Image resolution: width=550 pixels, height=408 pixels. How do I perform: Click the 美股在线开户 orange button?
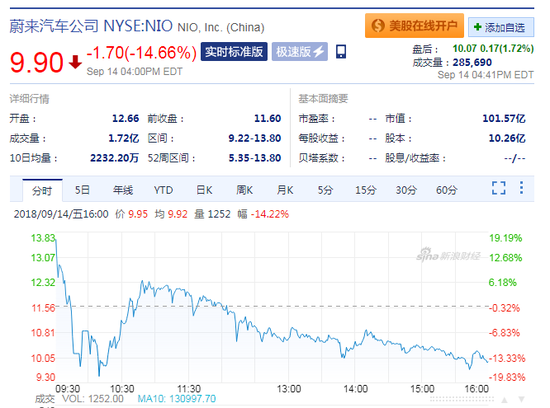pos(414,26)
